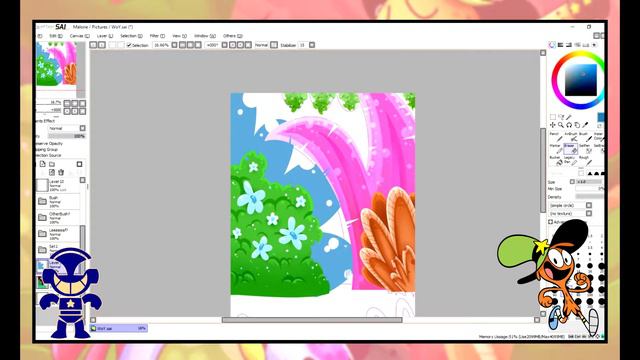Viewport: 640px width, 360px height.
Task: Pick a color in the color square
Action: pyautogui.click(x=580, y=80)
